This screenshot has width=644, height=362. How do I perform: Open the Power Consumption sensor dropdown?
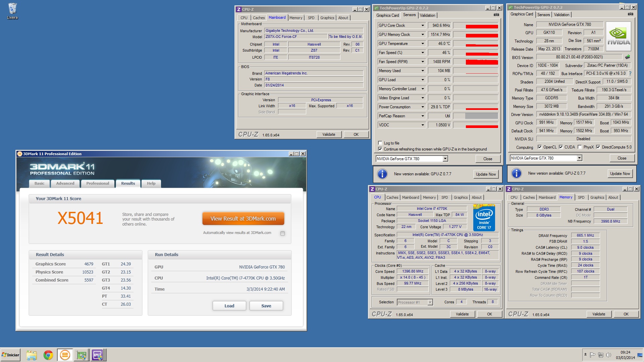point(423,107)
